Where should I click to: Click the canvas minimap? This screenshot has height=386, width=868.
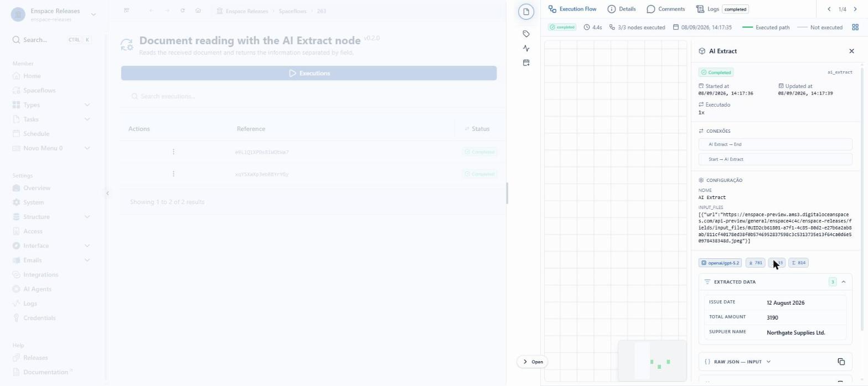(x=652, y=361)
